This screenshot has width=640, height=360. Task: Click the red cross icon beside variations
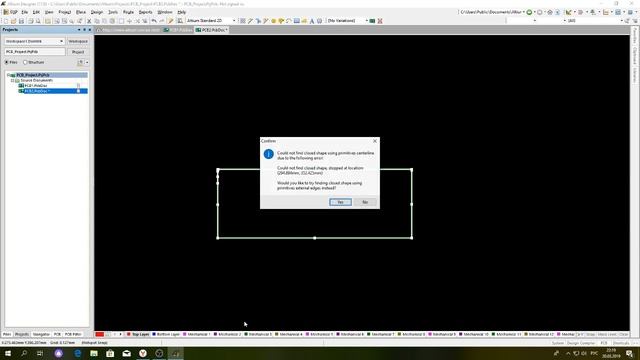click(380, 21)
